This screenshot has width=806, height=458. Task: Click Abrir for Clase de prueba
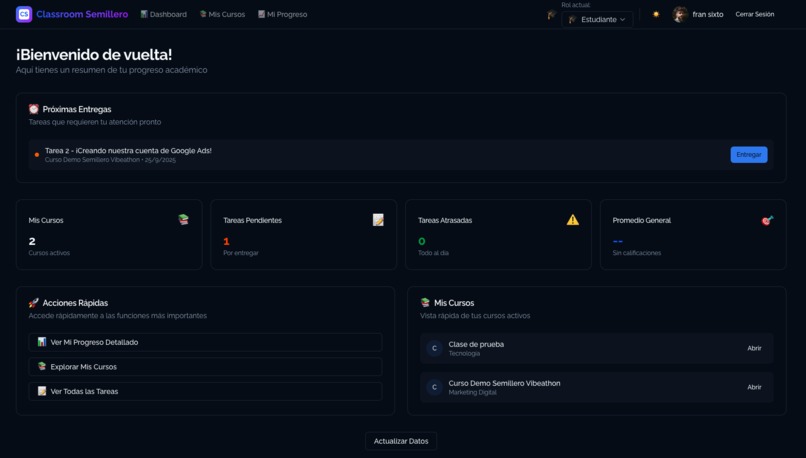[754, 348]
